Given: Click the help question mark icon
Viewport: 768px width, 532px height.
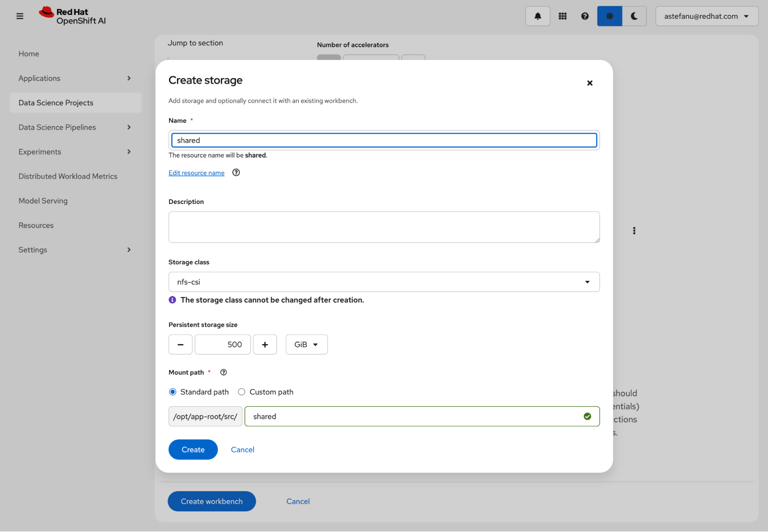Looking at the screenshot, I should (x=585, y=16).
